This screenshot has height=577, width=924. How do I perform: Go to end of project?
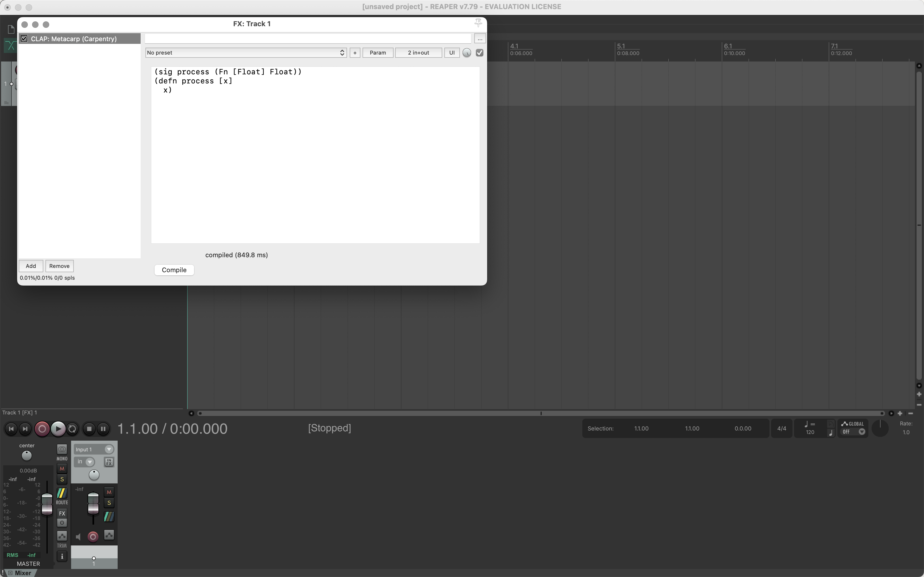tap(25, 429)
